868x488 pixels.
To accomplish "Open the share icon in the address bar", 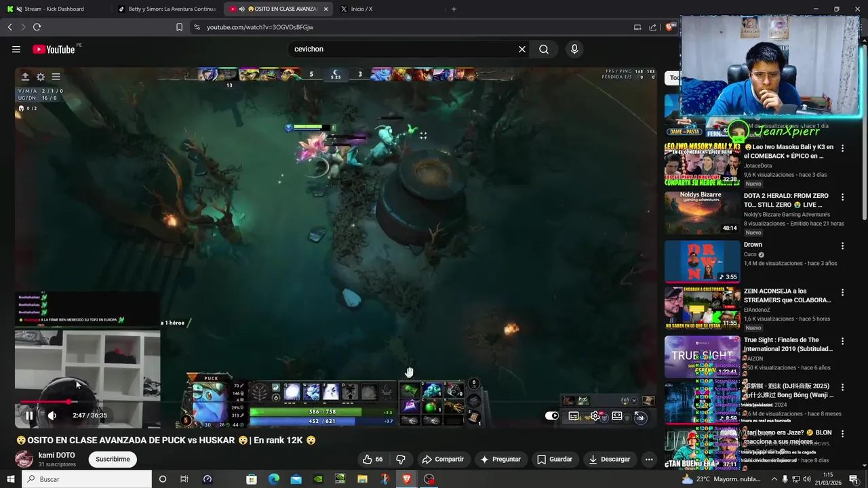I will (x=652, y=27).
